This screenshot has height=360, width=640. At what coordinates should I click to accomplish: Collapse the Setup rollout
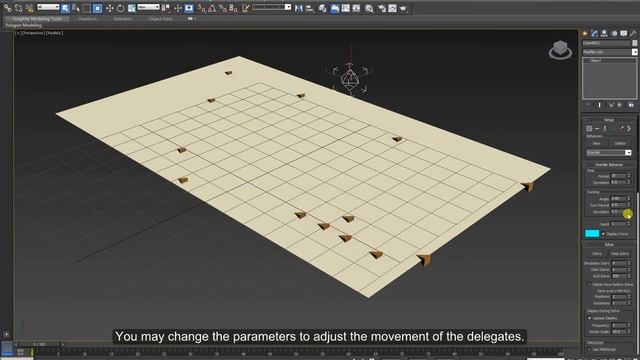609,120
